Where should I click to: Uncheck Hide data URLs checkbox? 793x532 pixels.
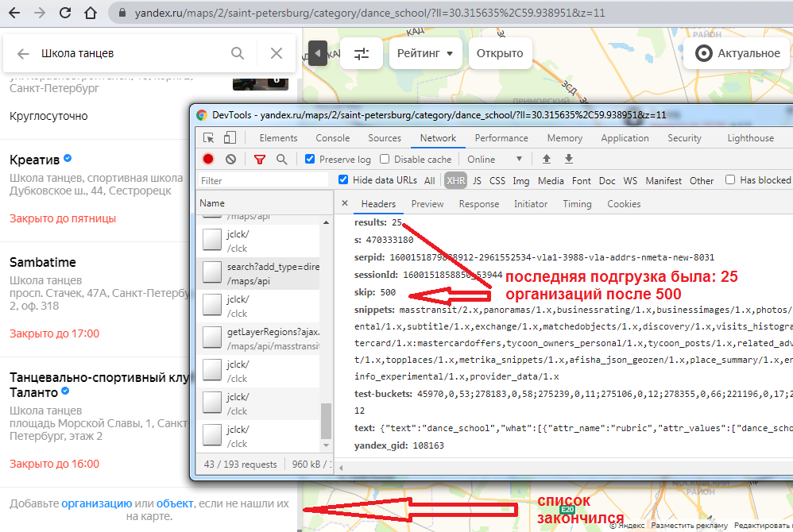343,180
